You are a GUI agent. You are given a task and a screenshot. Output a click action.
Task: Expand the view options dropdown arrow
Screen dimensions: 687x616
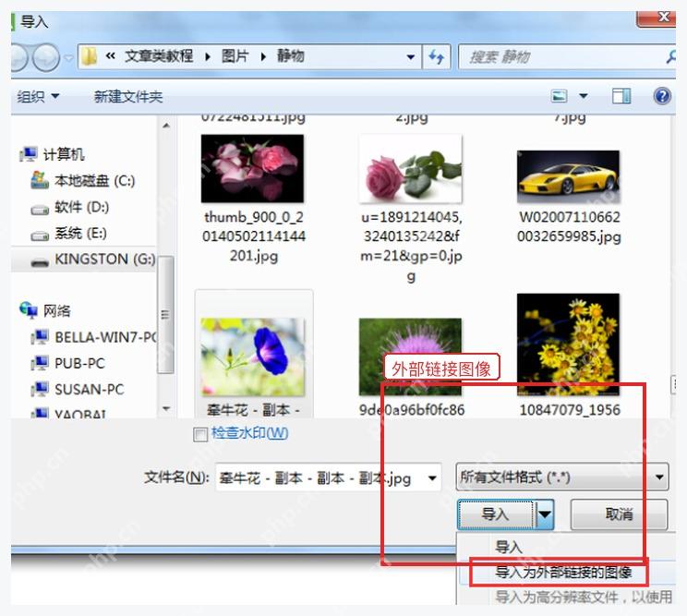click(x=584, y=95)
